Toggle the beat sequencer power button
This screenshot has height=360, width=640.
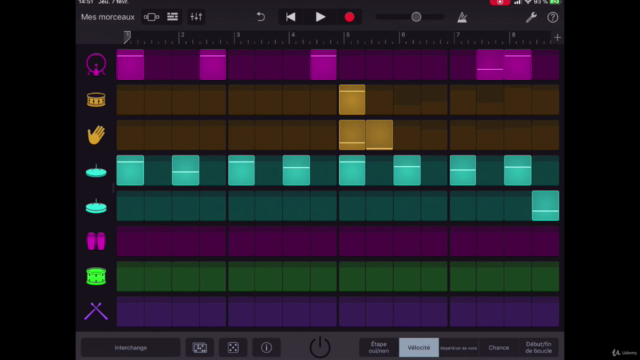click(320, 347)
